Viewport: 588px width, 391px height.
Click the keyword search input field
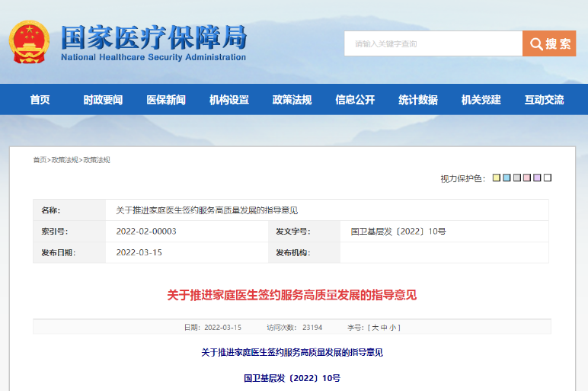[x=433, y=43]
